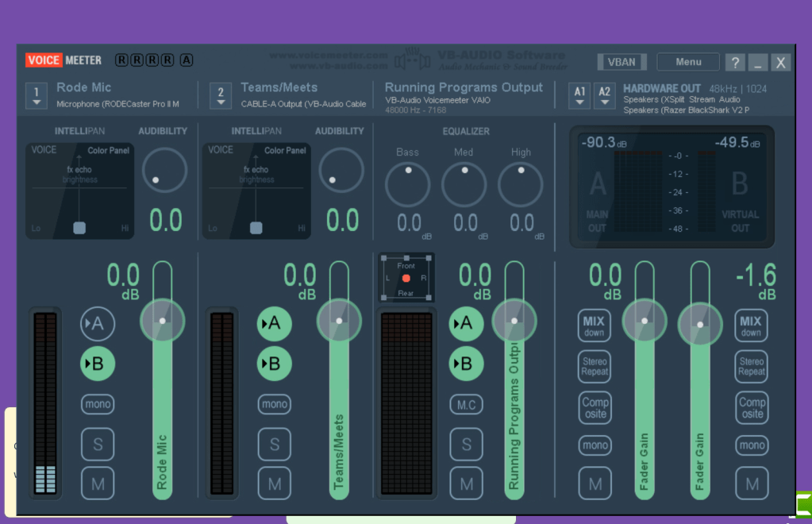Click the High equalizer knob
Viewport: 812px width, 524px height.
(x=521, y=185)
